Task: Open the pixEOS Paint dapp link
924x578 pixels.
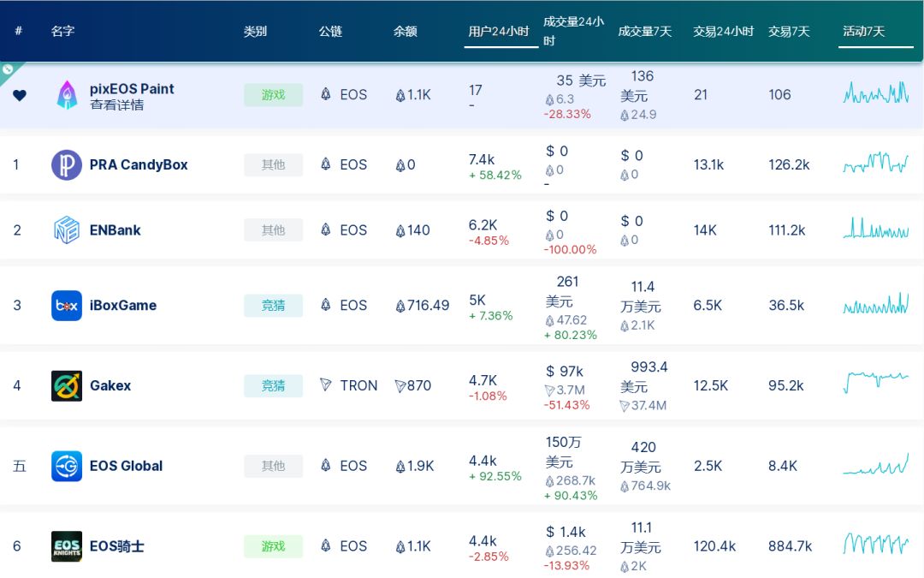Action: 132,89
